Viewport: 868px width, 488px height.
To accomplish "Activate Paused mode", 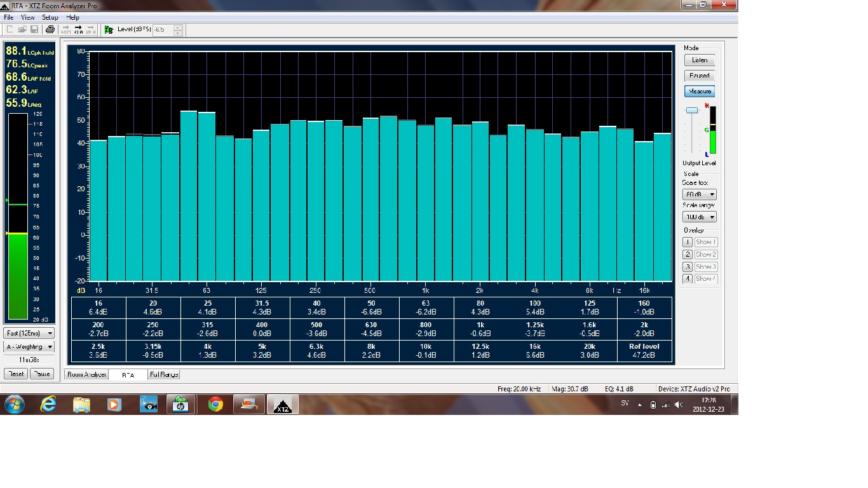I will point(700,76).
